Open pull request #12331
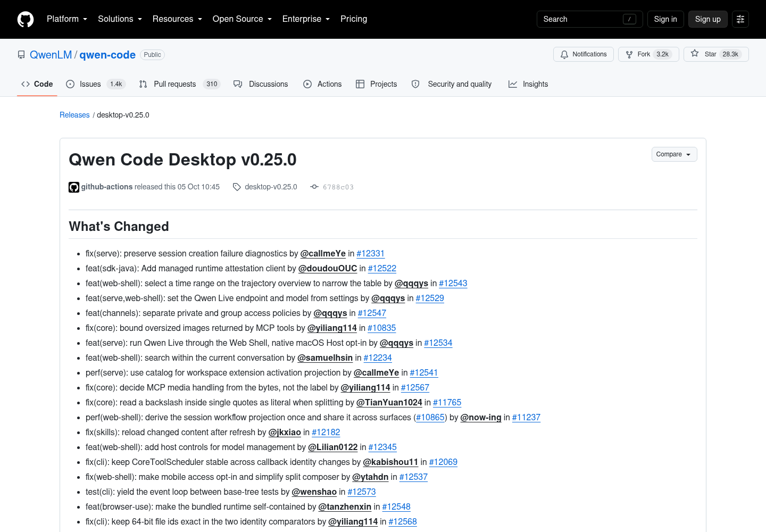The image size is (766, 532). 370,254
